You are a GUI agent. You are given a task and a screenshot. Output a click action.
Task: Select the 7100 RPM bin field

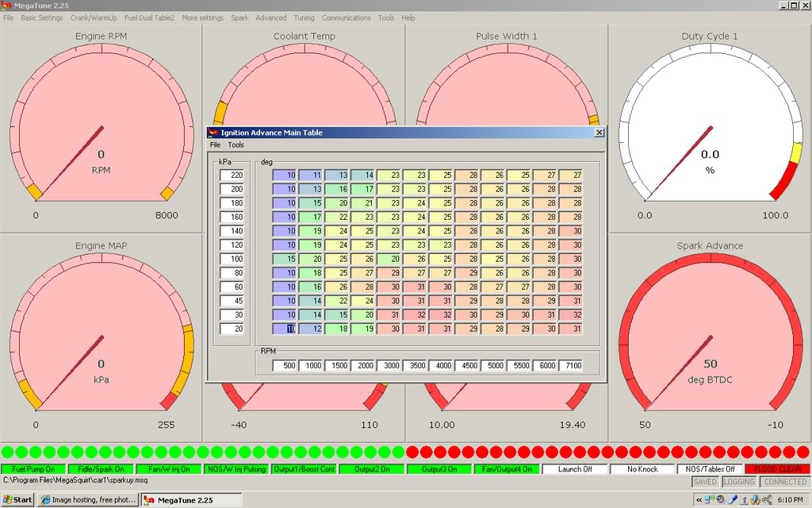click(571, 365)
